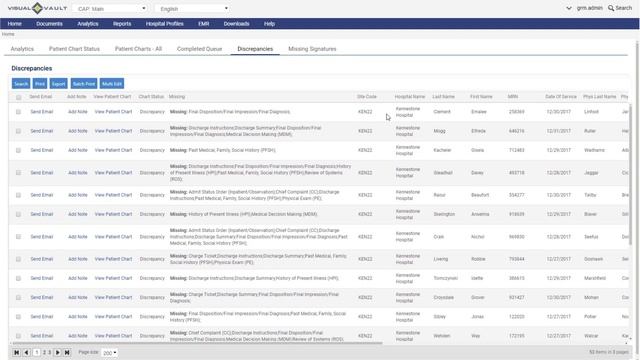
Task: Check the row for patient Livering
Action: [18, 259]
